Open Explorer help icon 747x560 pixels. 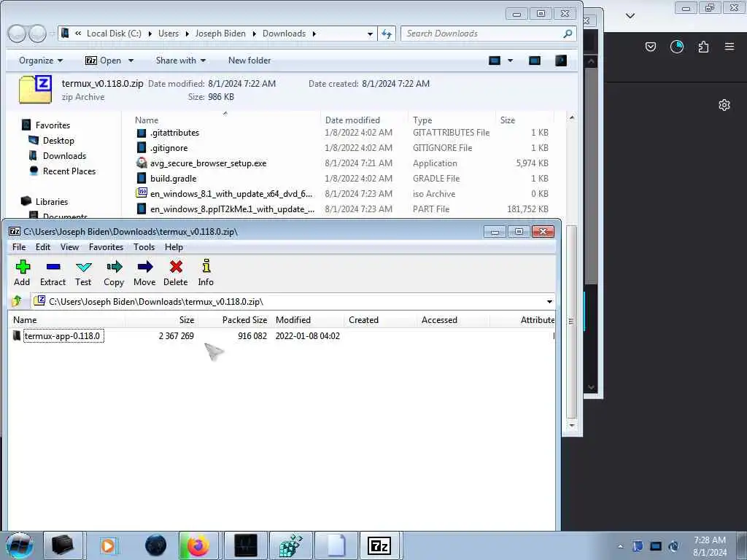tap(561, 61)
